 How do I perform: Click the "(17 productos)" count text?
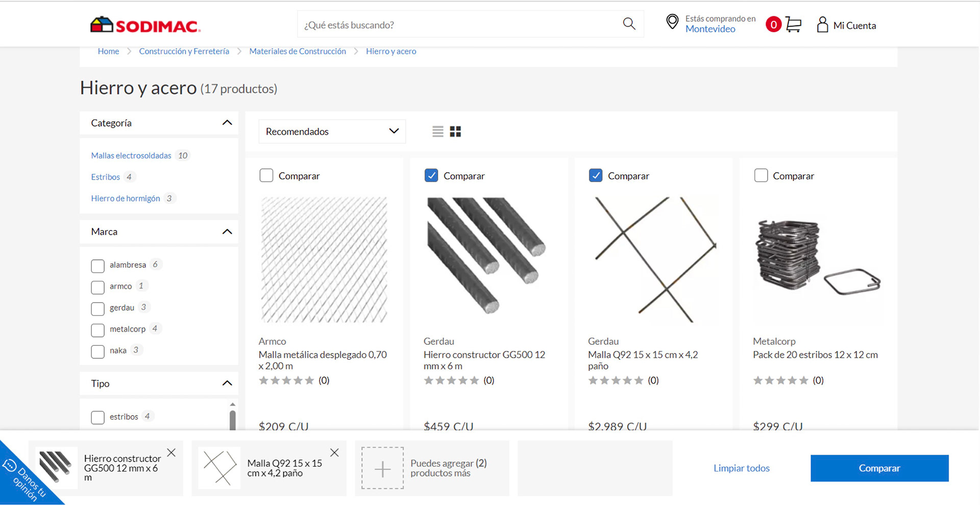pos(238,89)
